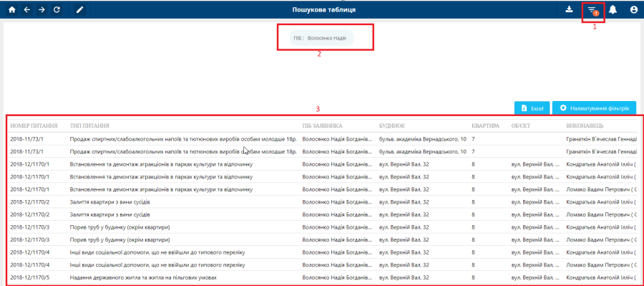Reload the page with refresh icon

pos(57,10)
